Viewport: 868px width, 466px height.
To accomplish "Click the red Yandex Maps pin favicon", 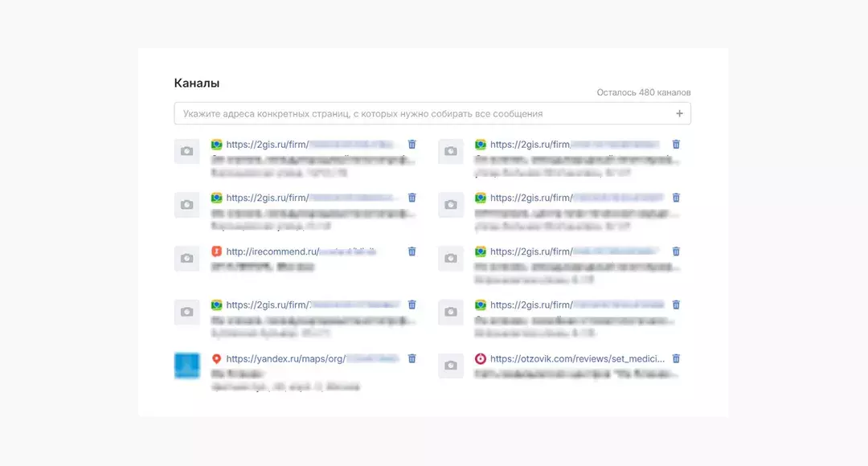I will [216, 359].
